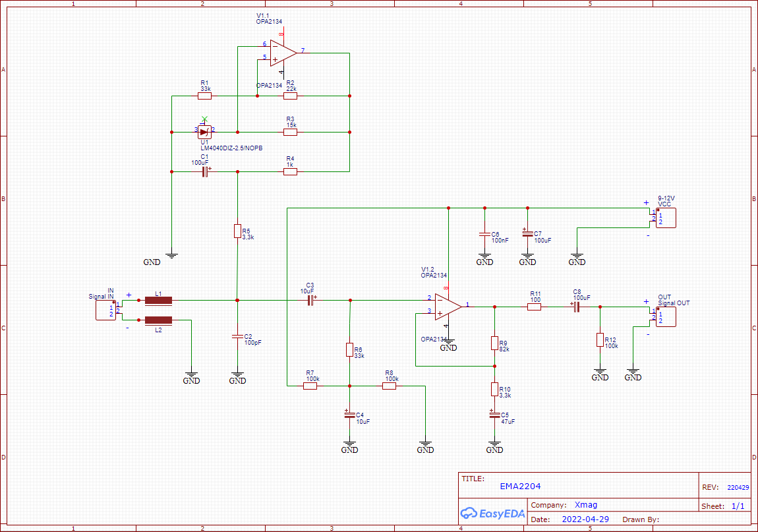
Task: Click the C1 100uF capacitor symbol
Action: [206, 171]
